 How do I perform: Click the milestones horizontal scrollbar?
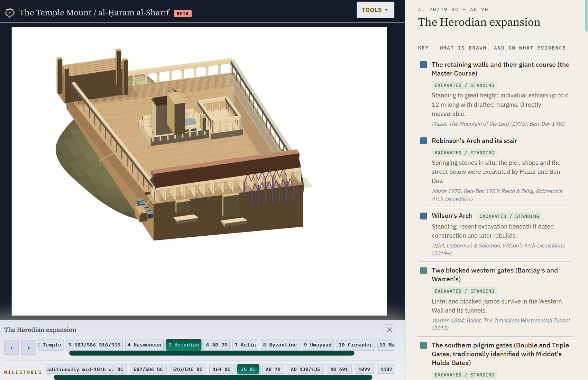click(213, 377)
